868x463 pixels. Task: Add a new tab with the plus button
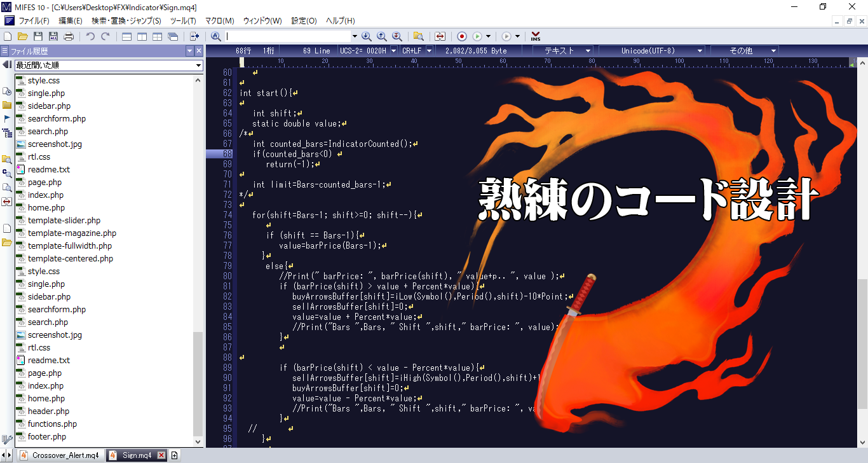click(174, 455)
